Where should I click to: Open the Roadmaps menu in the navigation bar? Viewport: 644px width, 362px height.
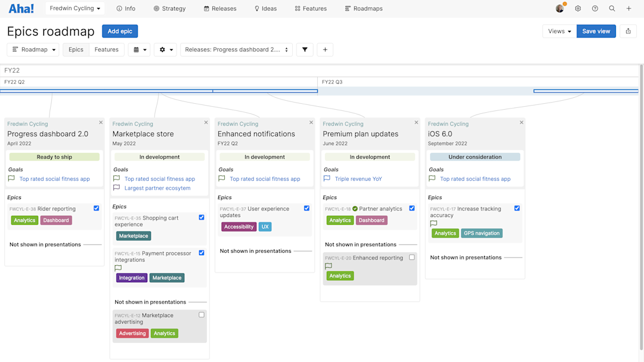pyautogui.click(x=363, y=8)
